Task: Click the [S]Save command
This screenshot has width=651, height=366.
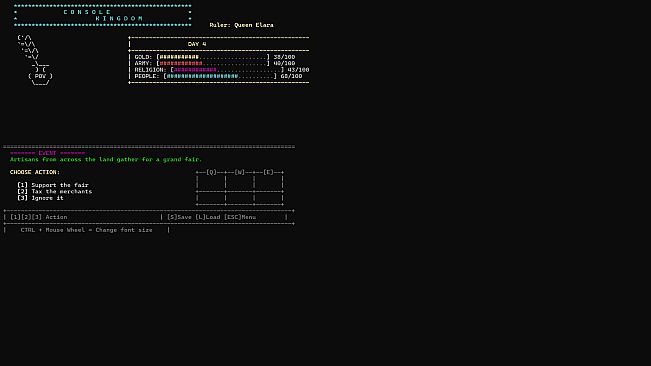Action: (x=179, y=217)
